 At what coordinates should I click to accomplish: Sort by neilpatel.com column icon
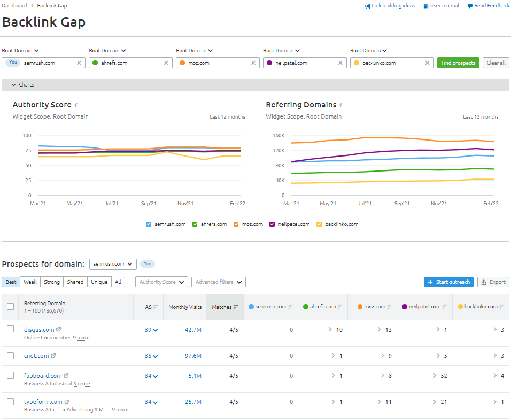pos(445,307)
